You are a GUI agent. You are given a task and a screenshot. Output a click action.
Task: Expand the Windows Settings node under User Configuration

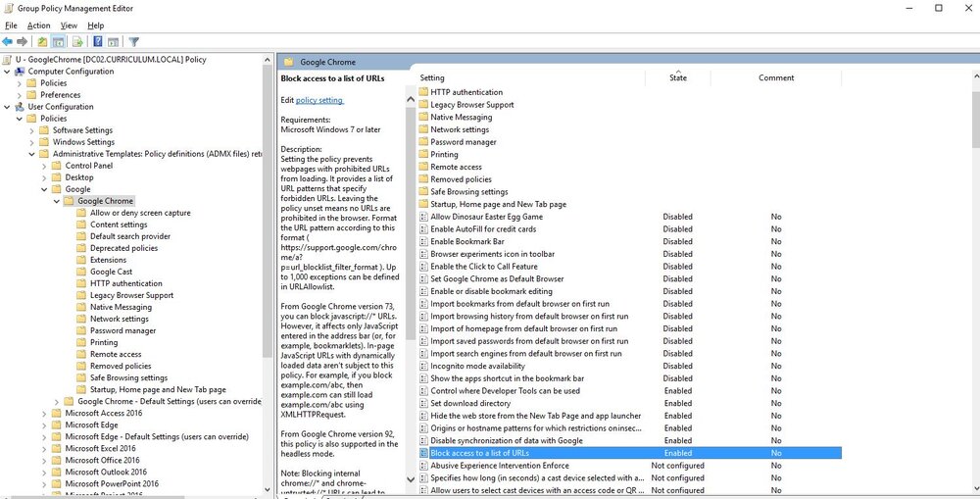[32, 142]
